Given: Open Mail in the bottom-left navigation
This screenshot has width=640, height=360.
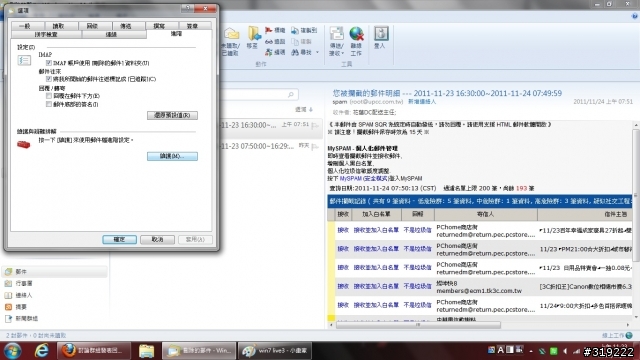Looking at the screenshot, I should (55, 271).
